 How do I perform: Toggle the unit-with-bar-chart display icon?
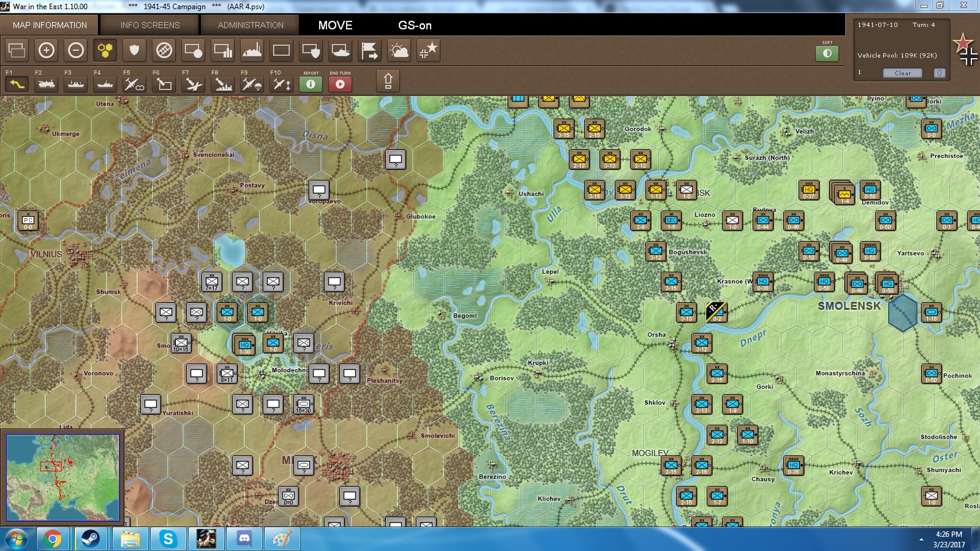(x=223, y=50)
